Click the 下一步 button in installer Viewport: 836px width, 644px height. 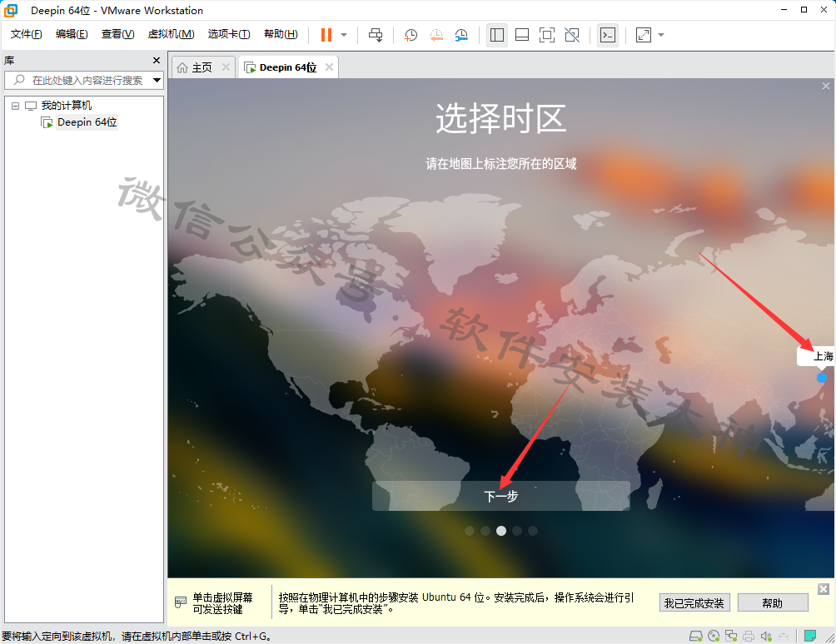point(500,496)
